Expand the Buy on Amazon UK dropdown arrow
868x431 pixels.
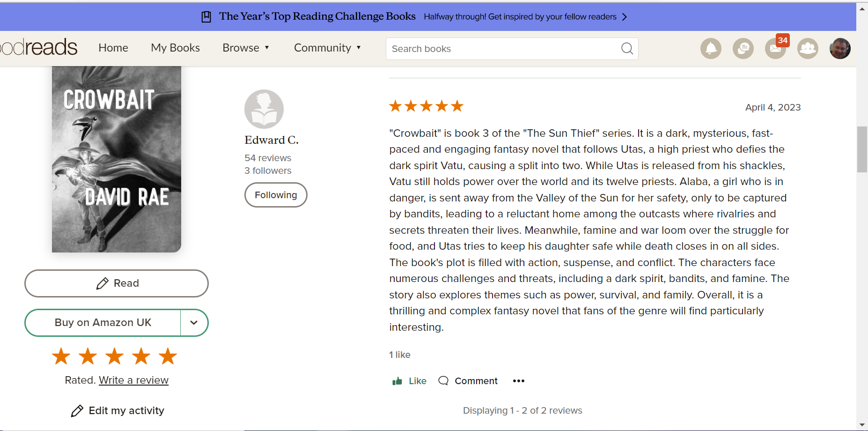pos(194,323)
